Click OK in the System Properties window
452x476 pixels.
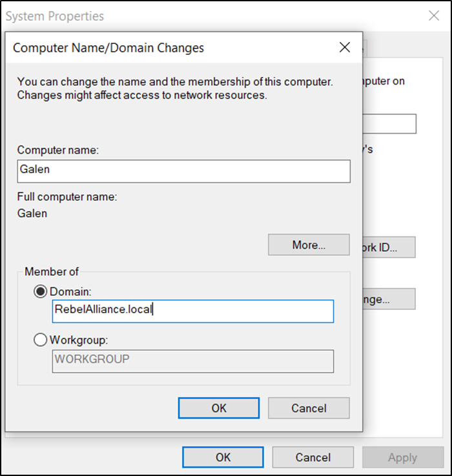[x=223, y=457]
